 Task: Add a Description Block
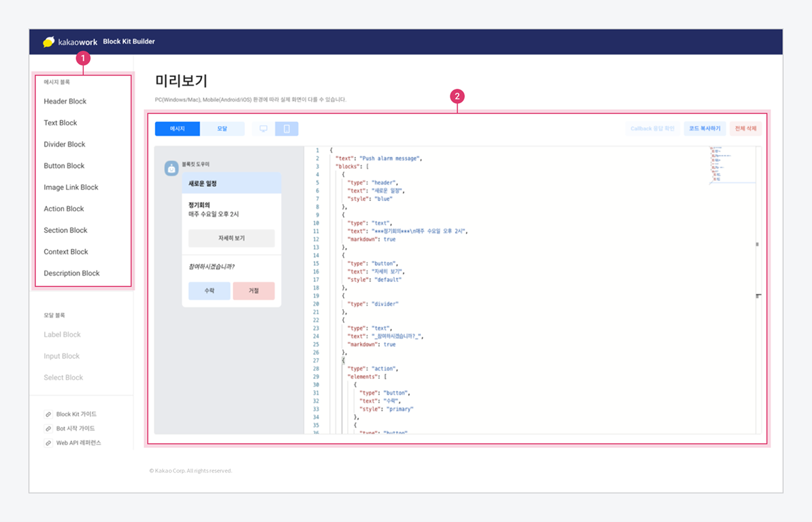[72, 273]
